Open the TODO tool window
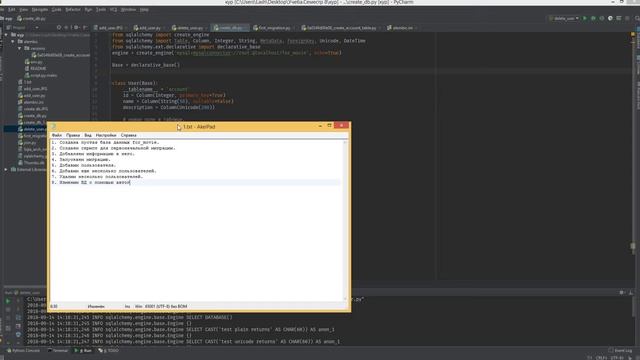Screen dimensions: 640x360 pos(109,350)
